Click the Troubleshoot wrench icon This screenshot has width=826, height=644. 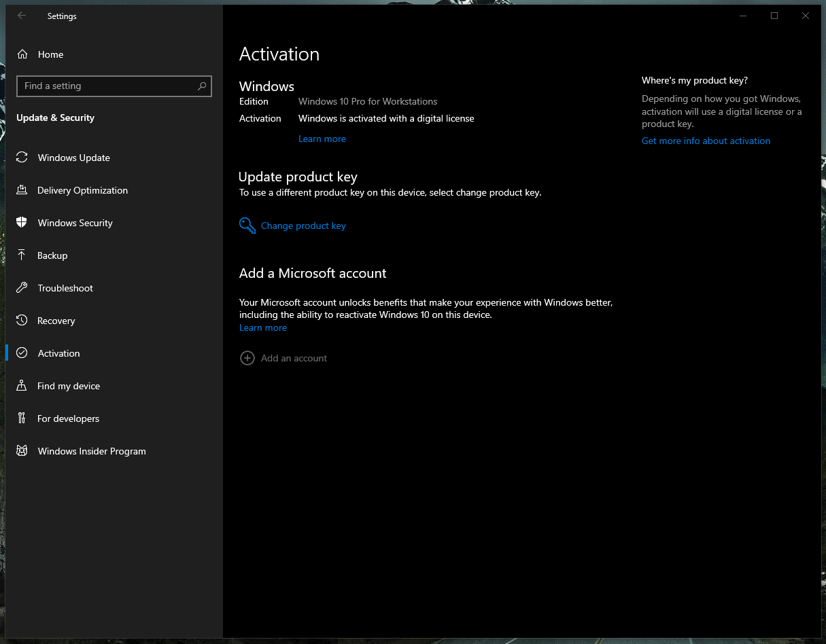pos(22,288)
